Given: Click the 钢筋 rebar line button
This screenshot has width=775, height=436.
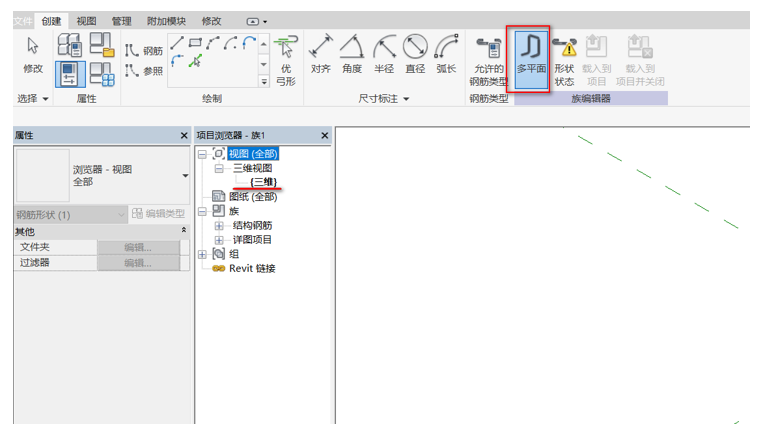Looking at the screenshot, I should 144,50.
